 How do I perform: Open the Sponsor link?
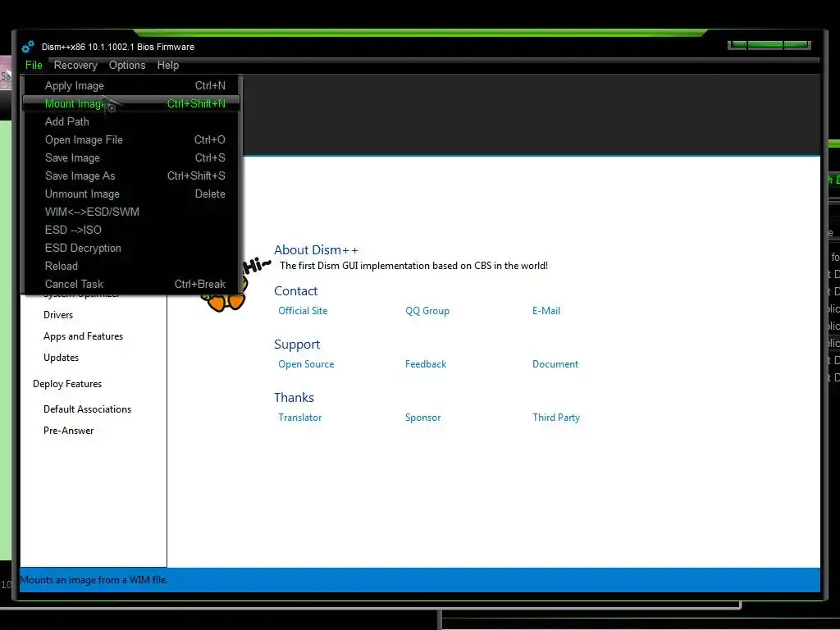(422, 418)
